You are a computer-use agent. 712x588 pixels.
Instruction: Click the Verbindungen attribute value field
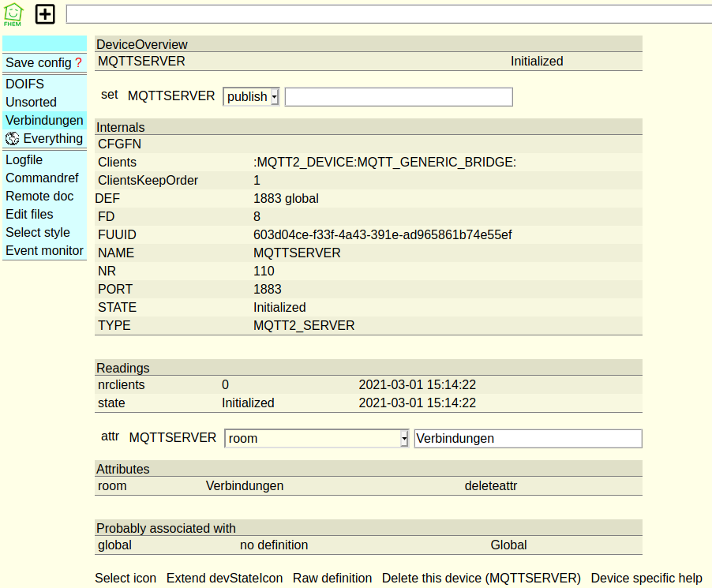[527, 438]
